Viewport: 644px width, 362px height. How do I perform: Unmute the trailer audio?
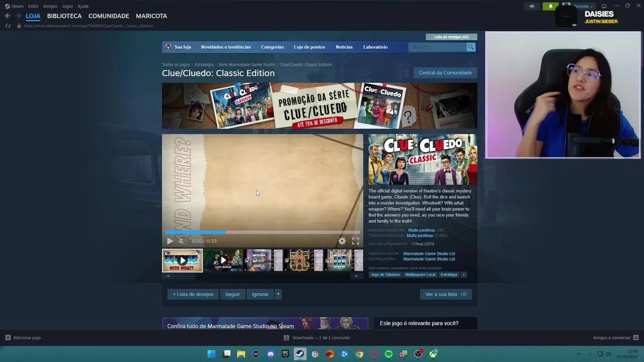click(x=182, y=241)
